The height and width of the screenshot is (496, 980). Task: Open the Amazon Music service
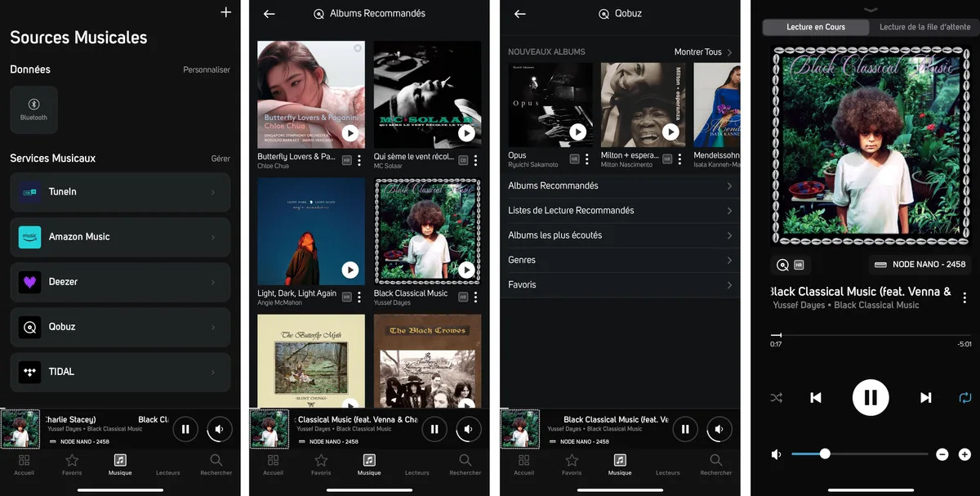(x=120, y=237)
